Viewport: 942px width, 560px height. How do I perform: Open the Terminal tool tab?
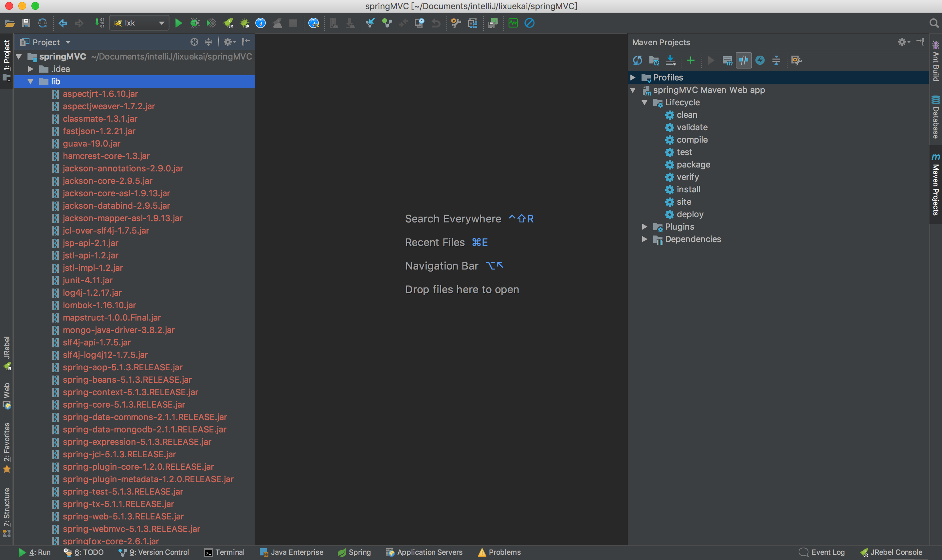click(225, 552)
